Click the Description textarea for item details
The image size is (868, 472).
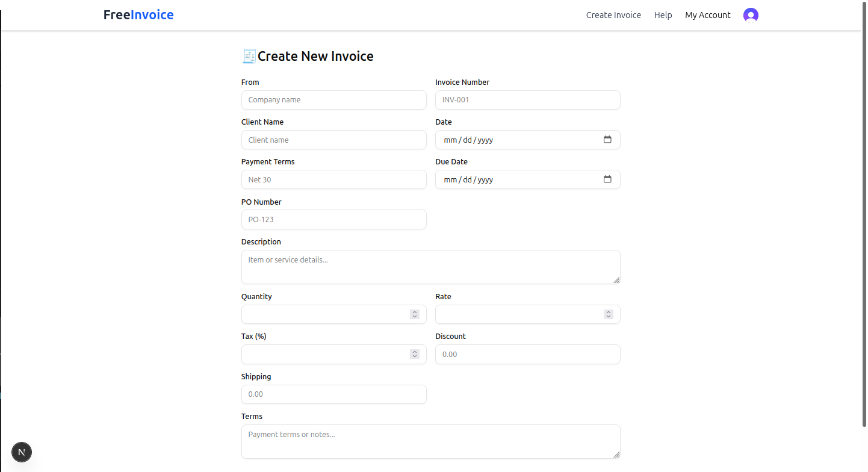click(430, 266)
